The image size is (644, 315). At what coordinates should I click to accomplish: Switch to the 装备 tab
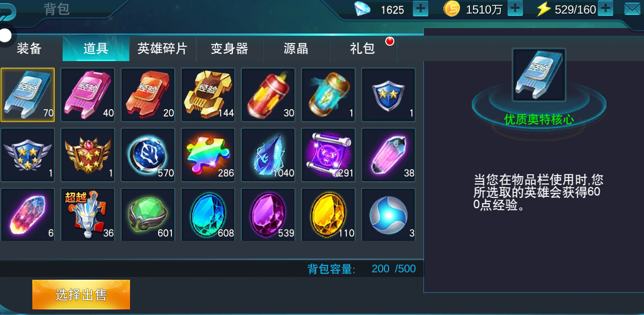click(x=30, y=48)
